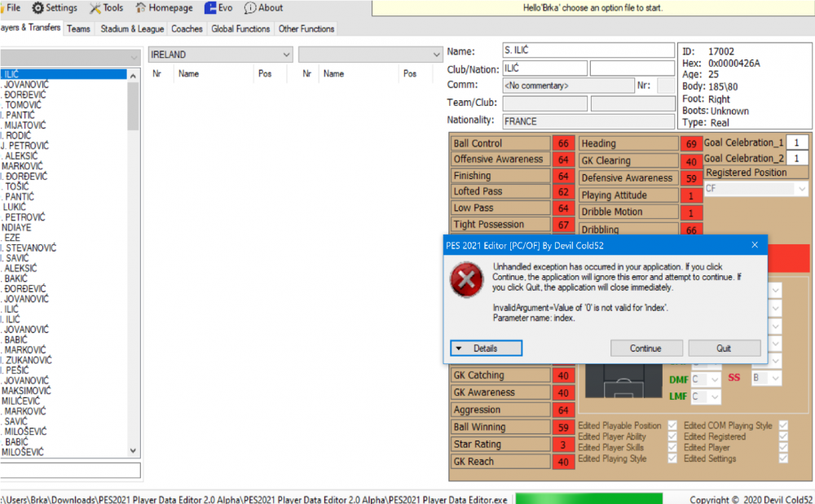Click the Evo logo icon
Viewport: 815px width, 504px height.
(210, 8)
